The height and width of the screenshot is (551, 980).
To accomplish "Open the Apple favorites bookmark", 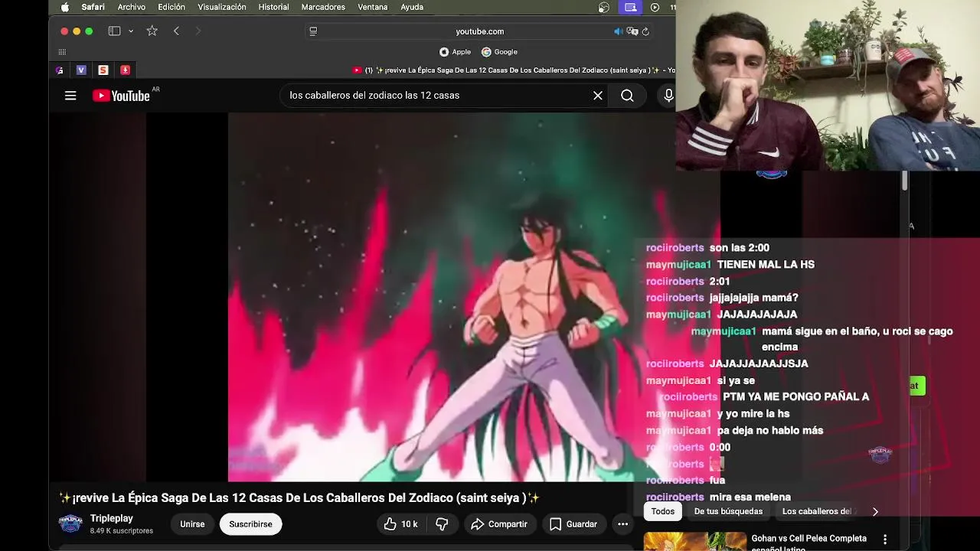I will (x=456, y=52).
